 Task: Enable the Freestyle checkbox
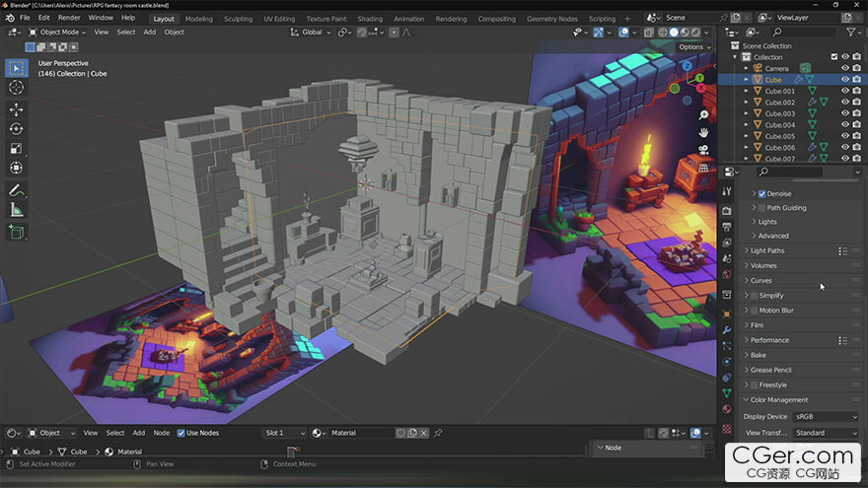tap(754, 385)
